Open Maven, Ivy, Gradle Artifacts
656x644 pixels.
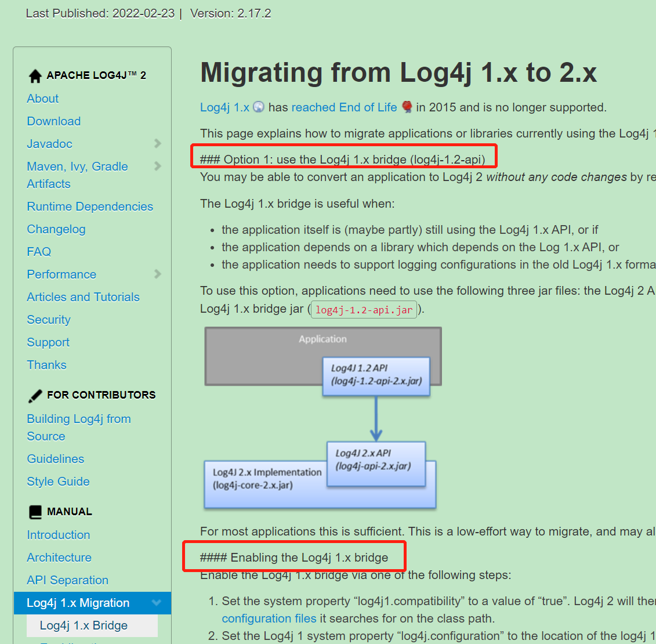click(77, 175)
